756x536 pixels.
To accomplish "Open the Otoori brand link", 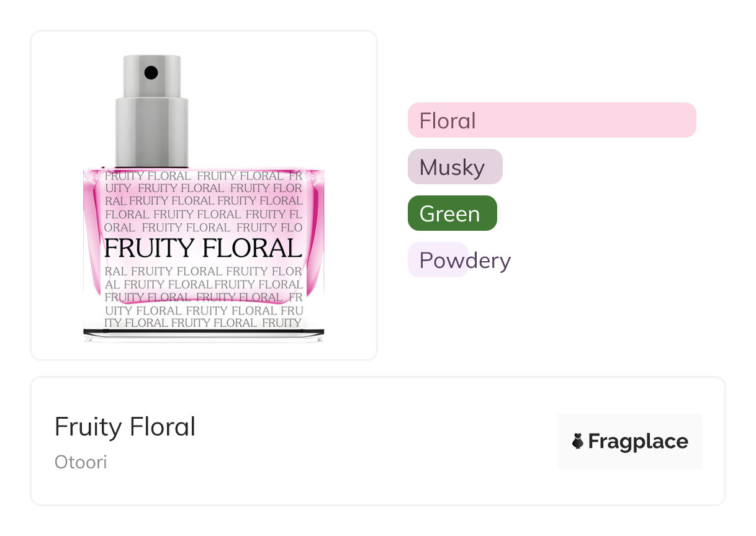I will [81, 462].
